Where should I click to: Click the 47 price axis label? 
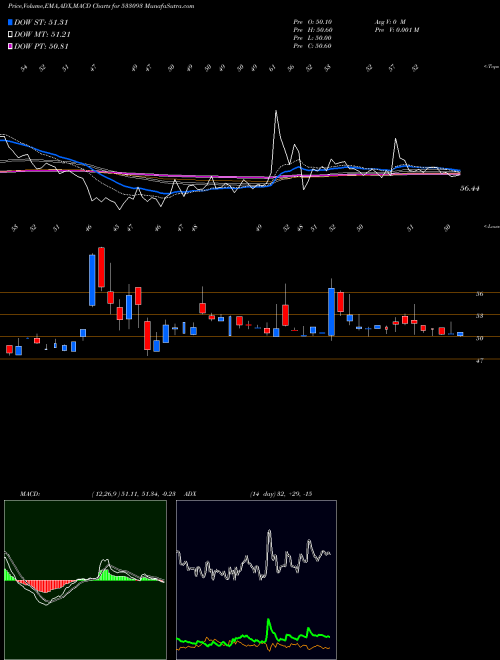[479, 361]
